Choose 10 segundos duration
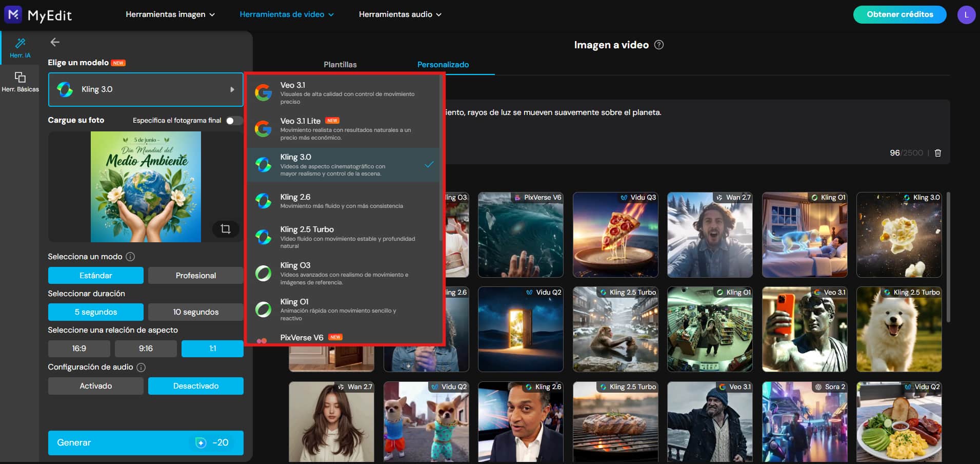 (196, 312)
